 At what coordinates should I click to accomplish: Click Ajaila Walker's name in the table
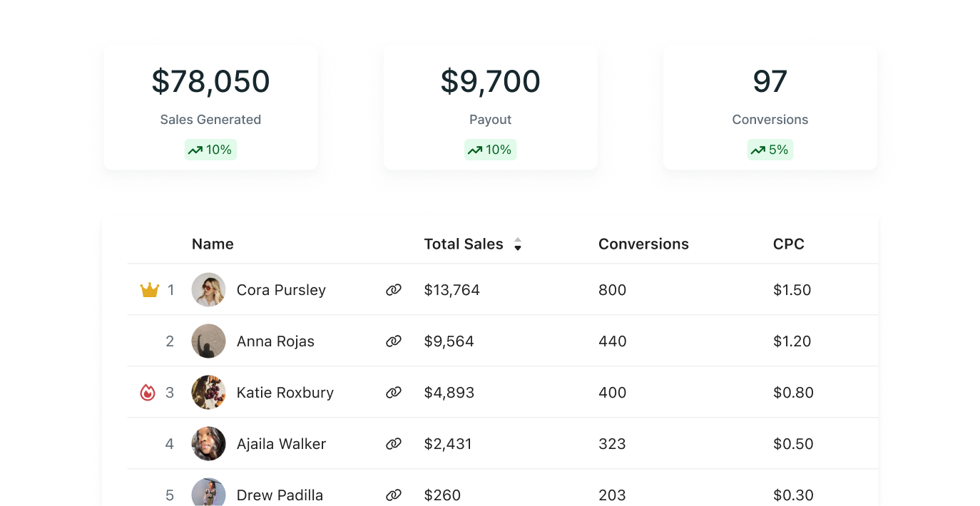[281, 444]
